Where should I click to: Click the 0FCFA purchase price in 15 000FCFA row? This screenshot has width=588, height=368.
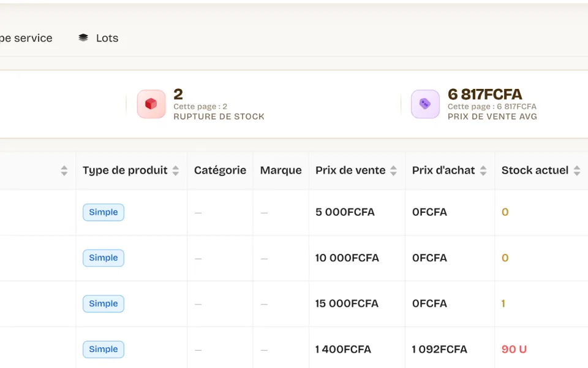click(x=430, y=304)
